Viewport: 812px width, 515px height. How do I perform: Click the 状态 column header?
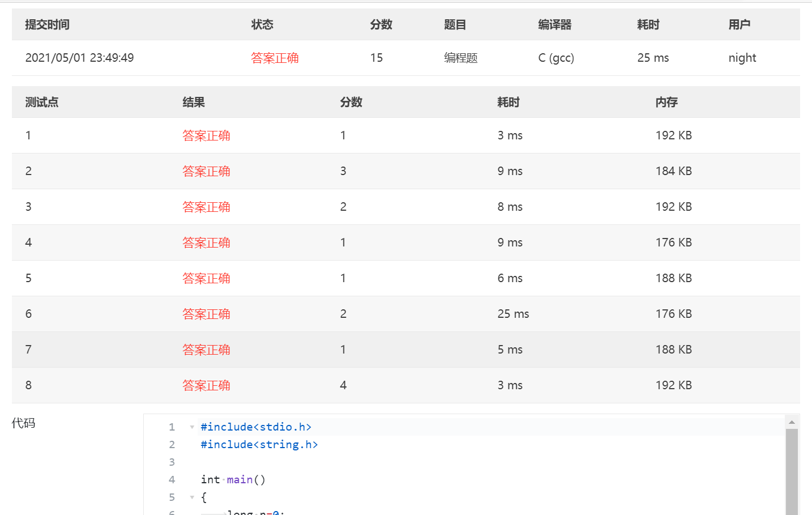pyautogui.click(x=262, y=24)
